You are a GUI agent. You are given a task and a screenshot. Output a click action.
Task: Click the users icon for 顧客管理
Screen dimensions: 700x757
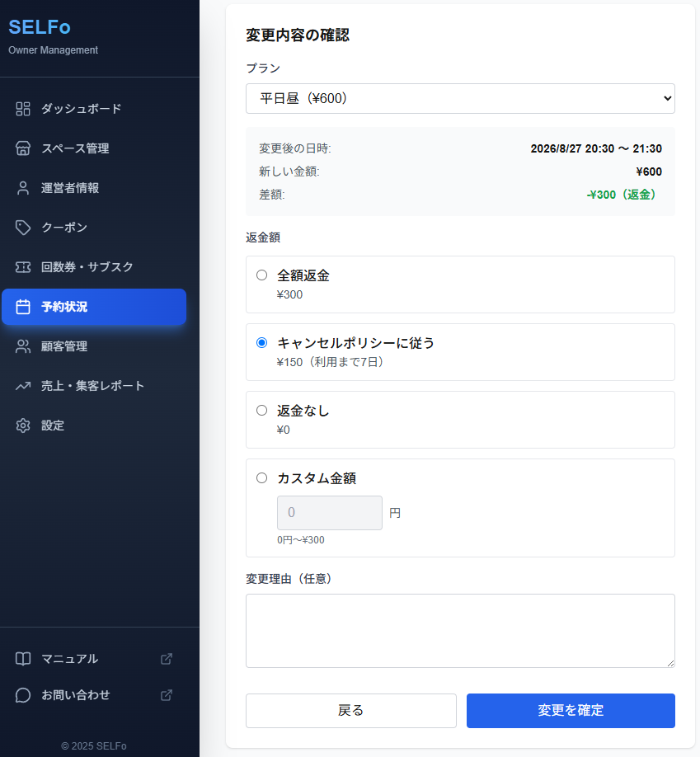click(23, 346)
